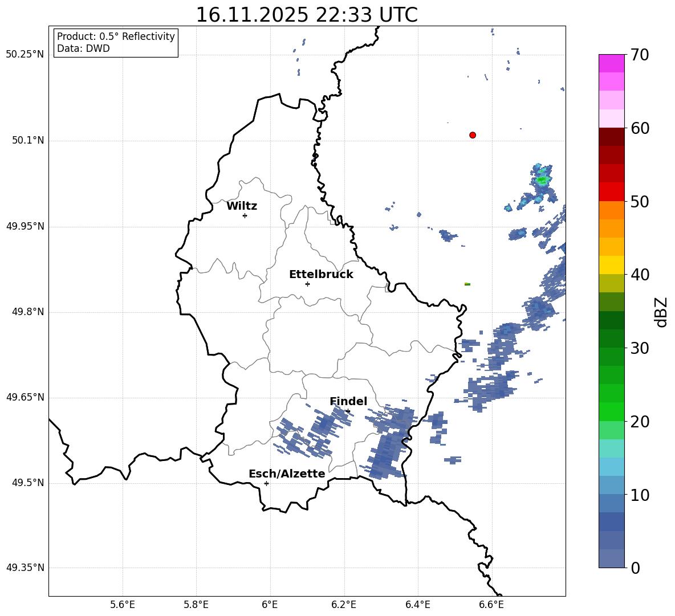Click the colorbar tick value 50
Image resolution: width=675 pixels, height=616 pixels.
click(640, 201)
